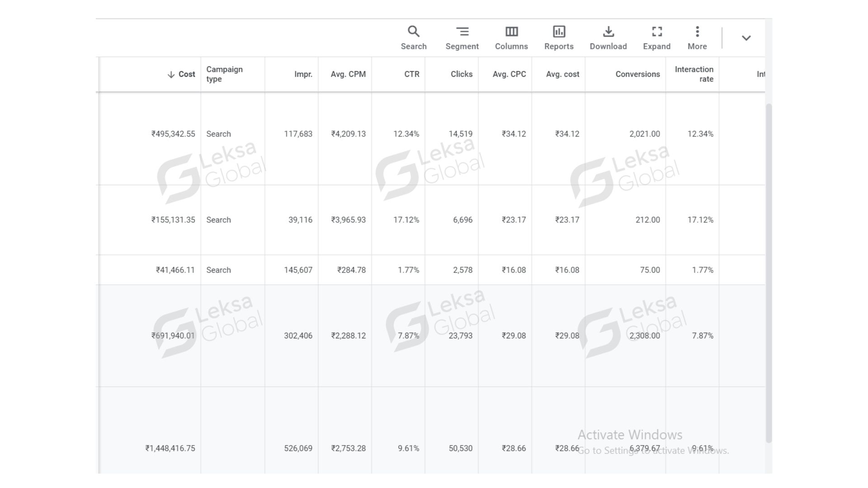The height and width of the screenshot is (488, 868).
Task: Click the Search magnifier icon in the table toolbar
Action: coord(413,32)
